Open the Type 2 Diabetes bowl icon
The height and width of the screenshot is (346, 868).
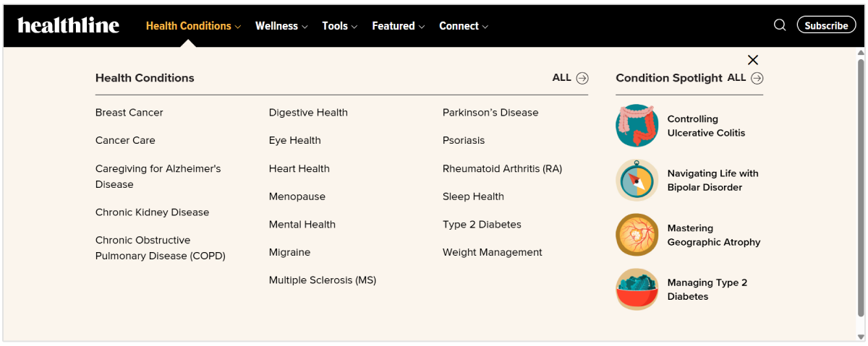tap(637, 290)
